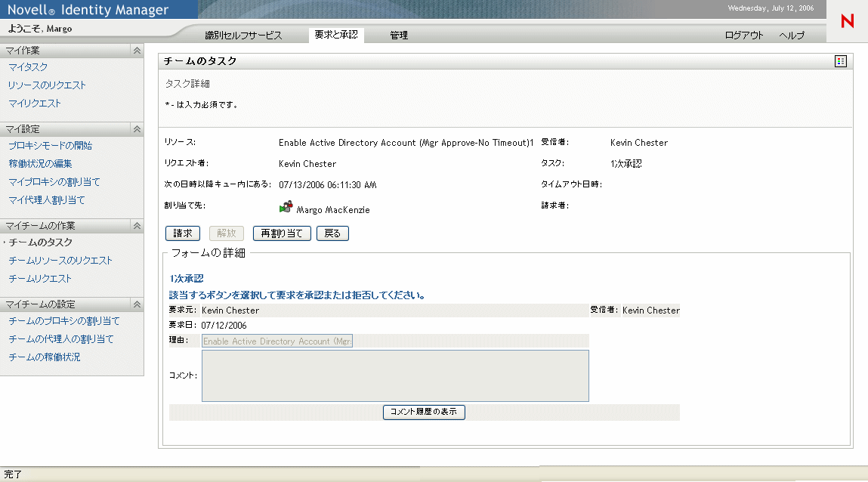Screen dimensions: 868x482
Task: Click the 再割り当て button
Action: click(x=282, y=233)
